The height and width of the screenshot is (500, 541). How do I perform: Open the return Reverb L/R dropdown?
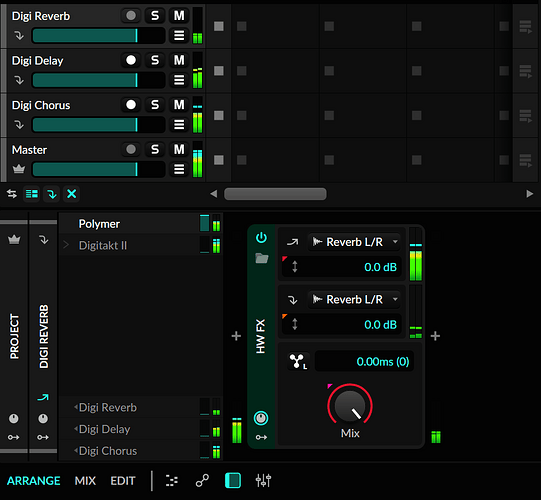pos(355,299)
